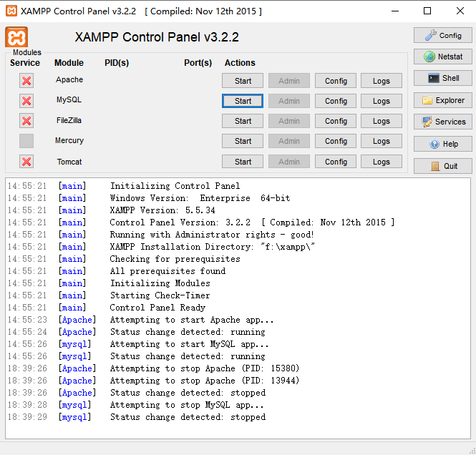The height and width of the screenshot is (455, 476).
Task: Start the Tomcat module
Action: 243,162
